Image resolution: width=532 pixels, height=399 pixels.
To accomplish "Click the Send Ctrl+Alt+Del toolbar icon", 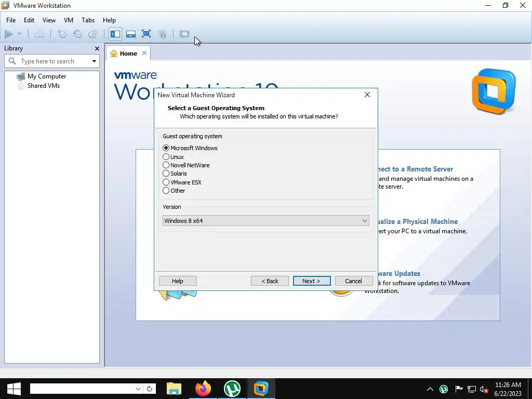I will tap(39, 34).
